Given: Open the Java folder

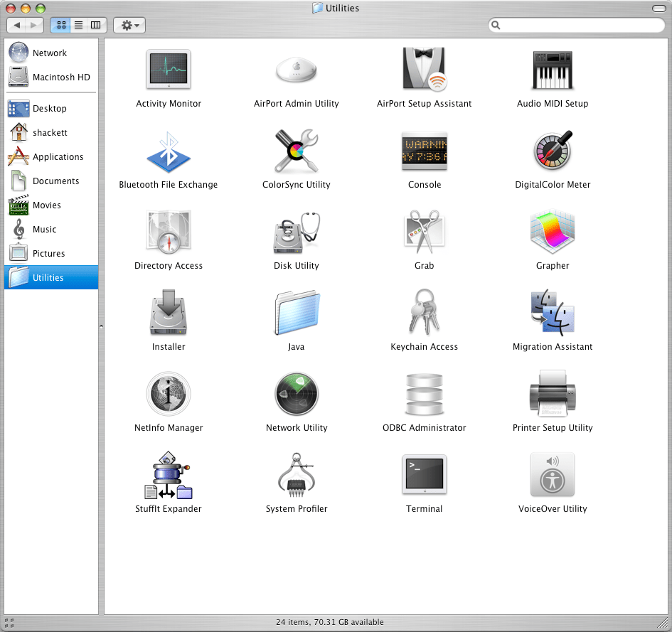Looking at the screenshot, I should [297, 313].
